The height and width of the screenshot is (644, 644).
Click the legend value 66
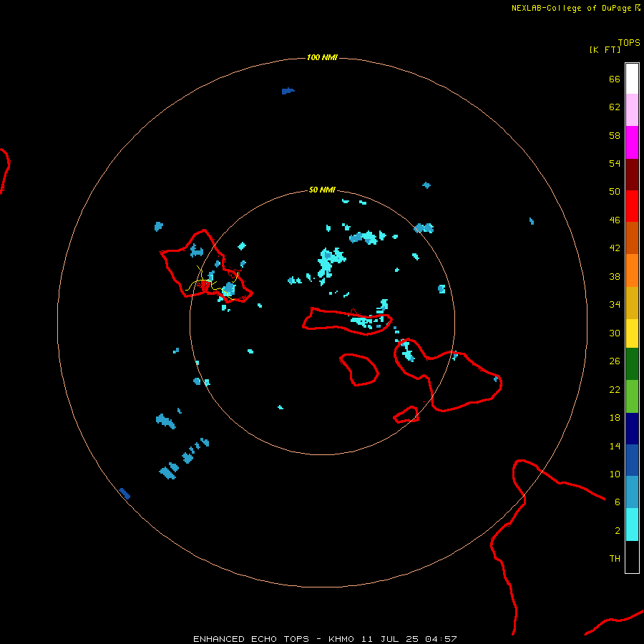pyautogui.click(x=615, y=79)
